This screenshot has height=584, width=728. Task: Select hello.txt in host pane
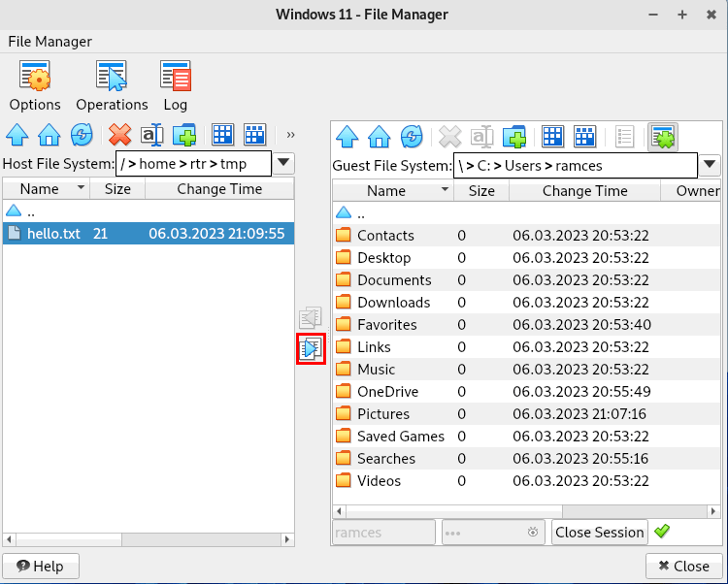(149, 234)
